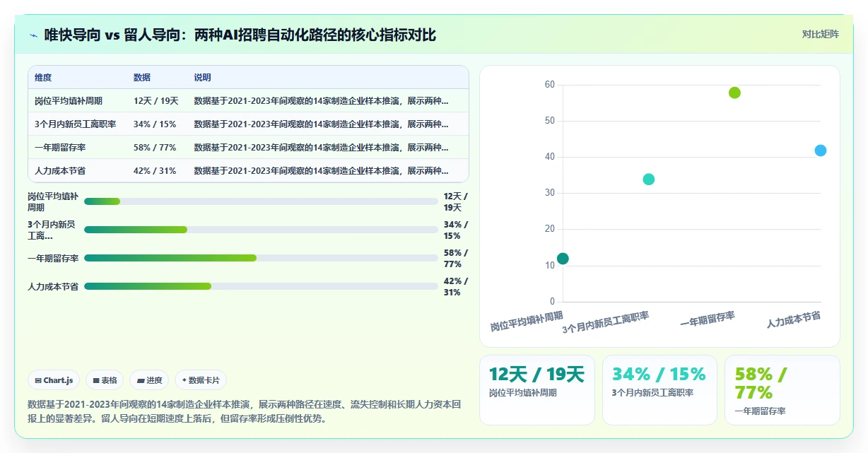Click the blue chart point at 42
This screenshot has height=453, width=868.
821,151
